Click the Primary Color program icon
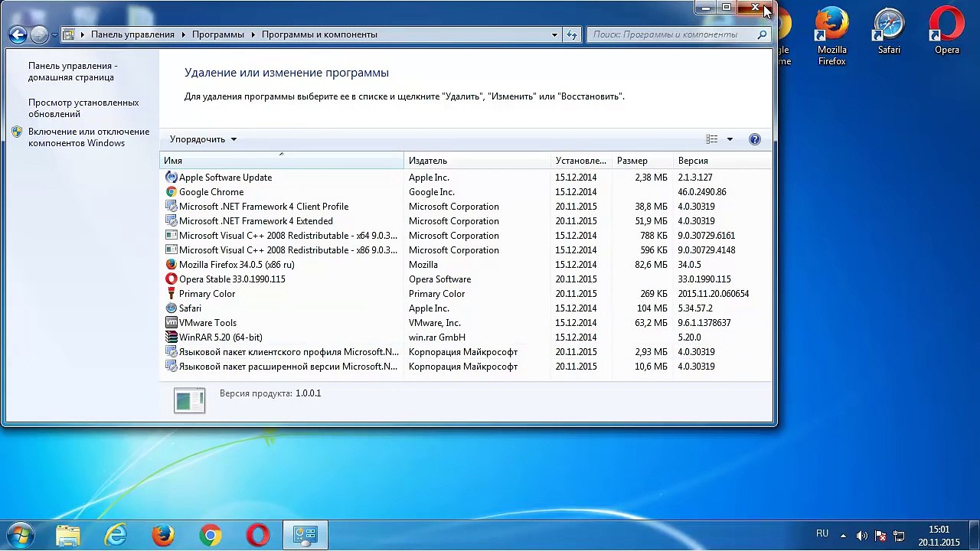Viewport: 980px width, 551px height. point(171,294)
